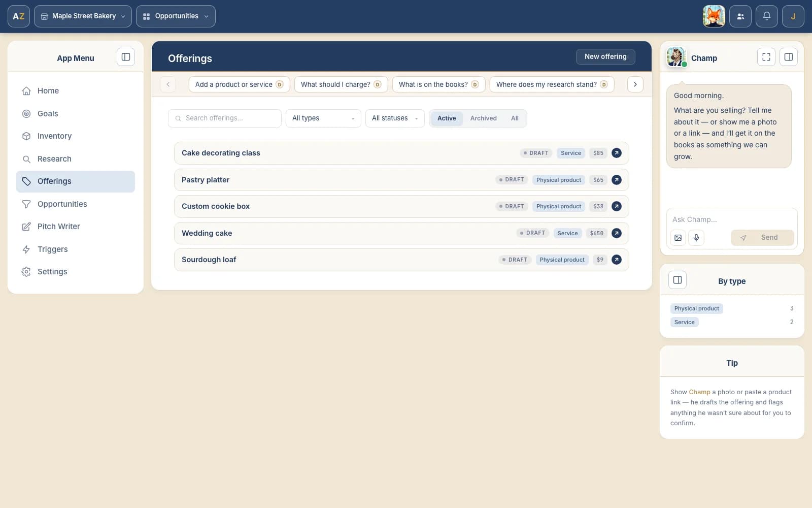
Task: Open Goals menu item
Action: pyautogui.click(x=76, y=114)
